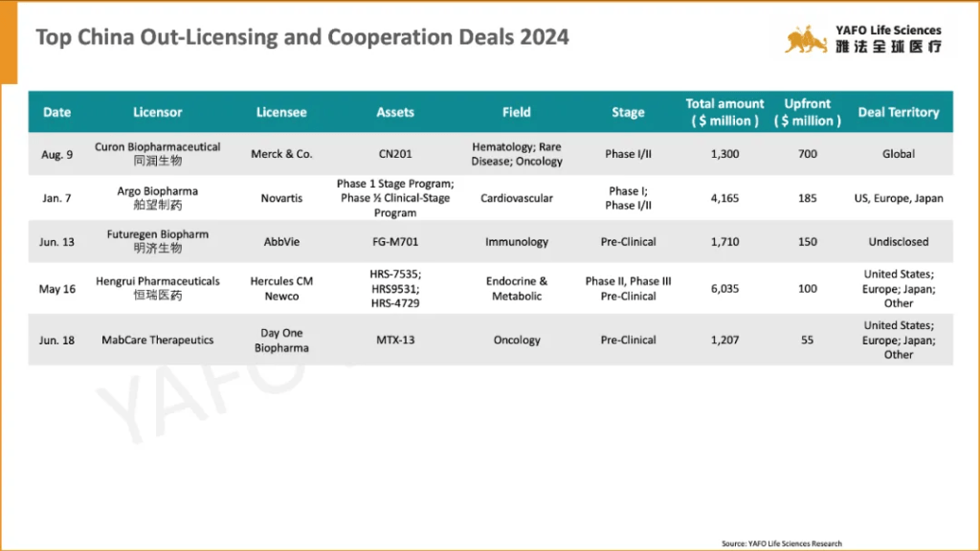Click the slide title text
The width and height of the screenshot is (980, 551).
pyautogui.click(x=302, y=37)
